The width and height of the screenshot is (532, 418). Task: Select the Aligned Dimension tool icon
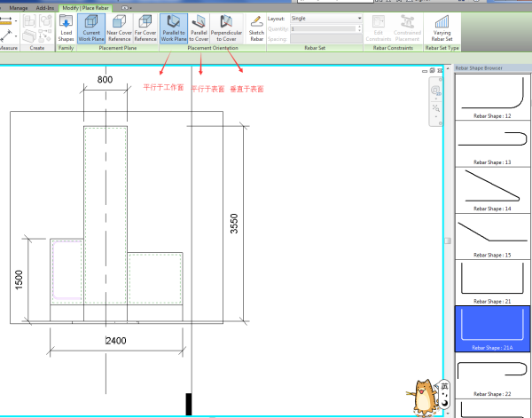coord(6,35)
